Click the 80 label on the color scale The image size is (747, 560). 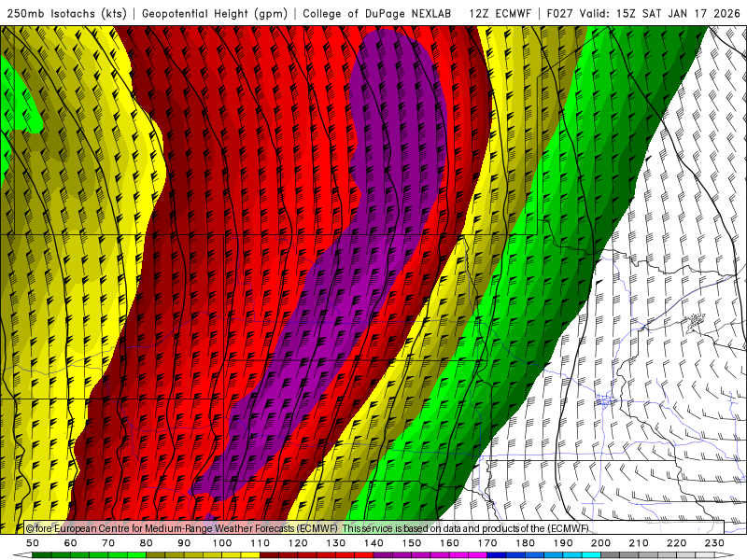pyautogui.click(x=147, y=543)
